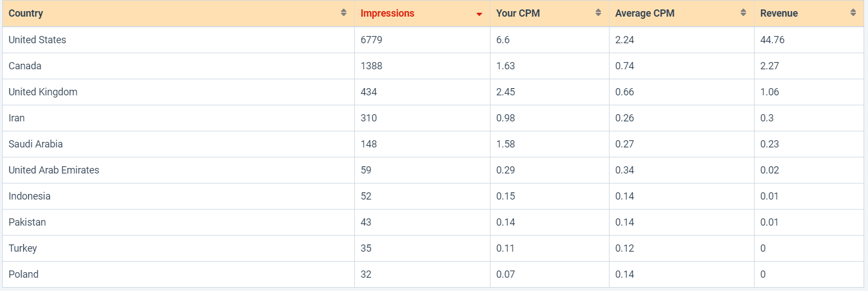Viewport: 868px width, 291px height.
Task: Click the Average CPM header text
Action: tap(644, 13)
